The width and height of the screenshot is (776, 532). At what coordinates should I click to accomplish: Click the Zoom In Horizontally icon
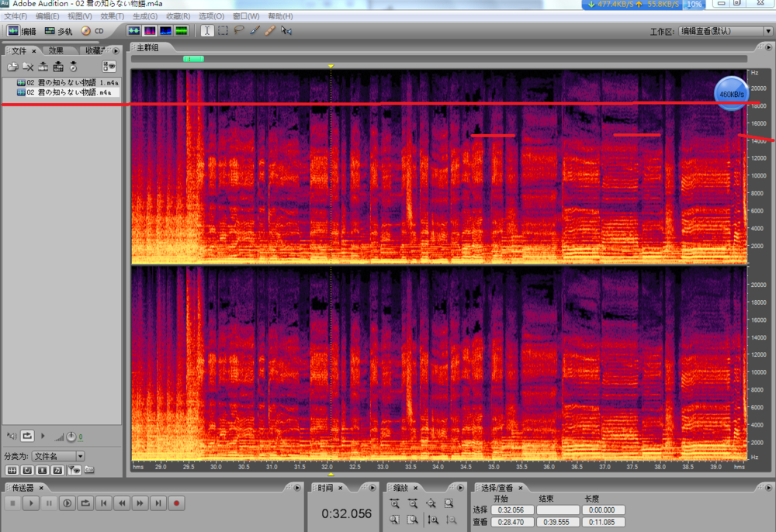395,503
